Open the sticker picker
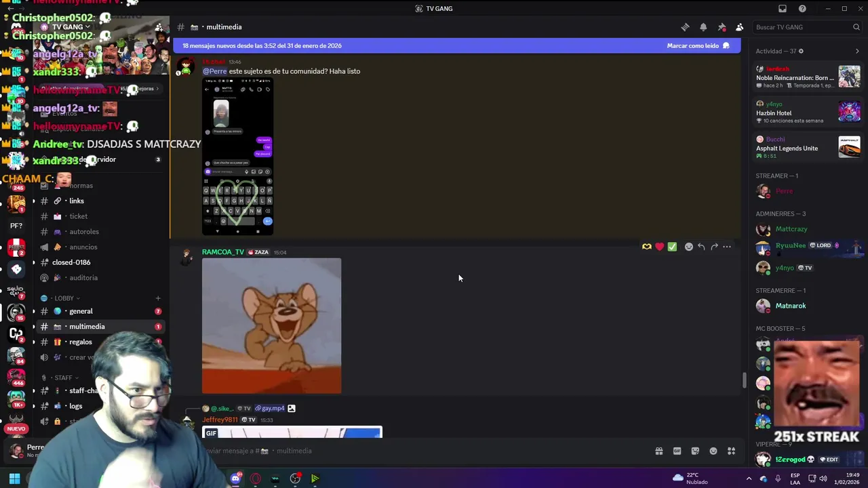 pos(695,451)
